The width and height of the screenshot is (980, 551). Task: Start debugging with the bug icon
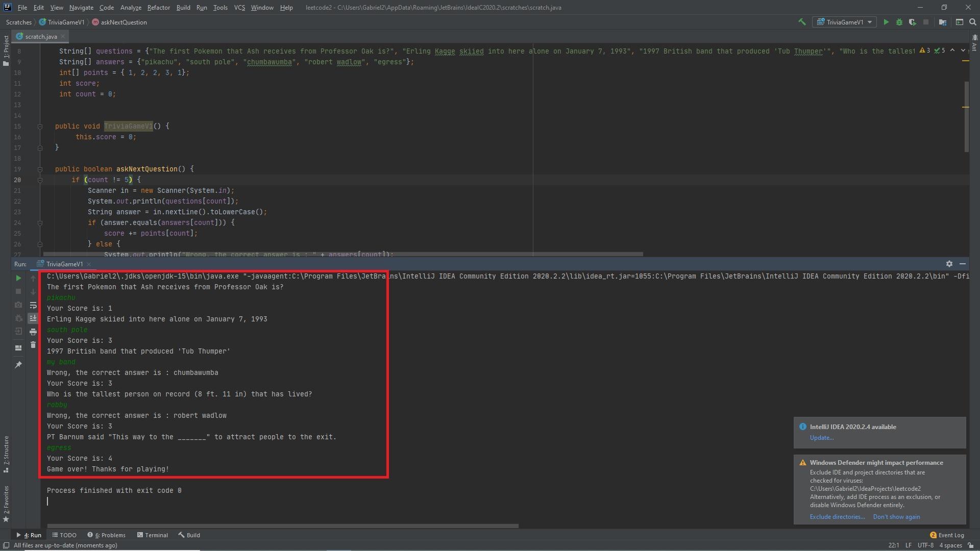tap(899, 22)
